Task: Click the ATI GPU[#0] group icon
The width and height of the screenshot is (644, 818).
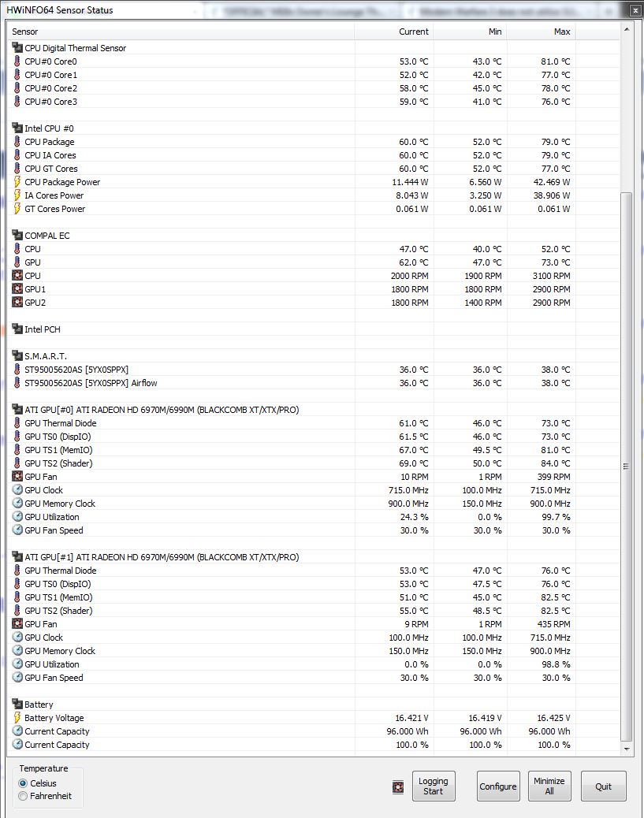Action: [x=17, y=410]
